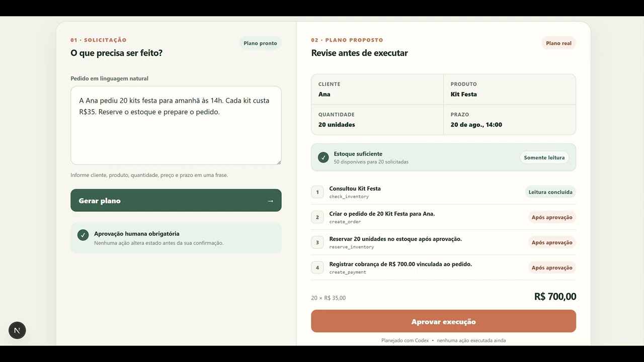Click the checkmark icon beside Estoque suficiente
The height and width of the screenshot is (362, 644).
coord(324,157)
